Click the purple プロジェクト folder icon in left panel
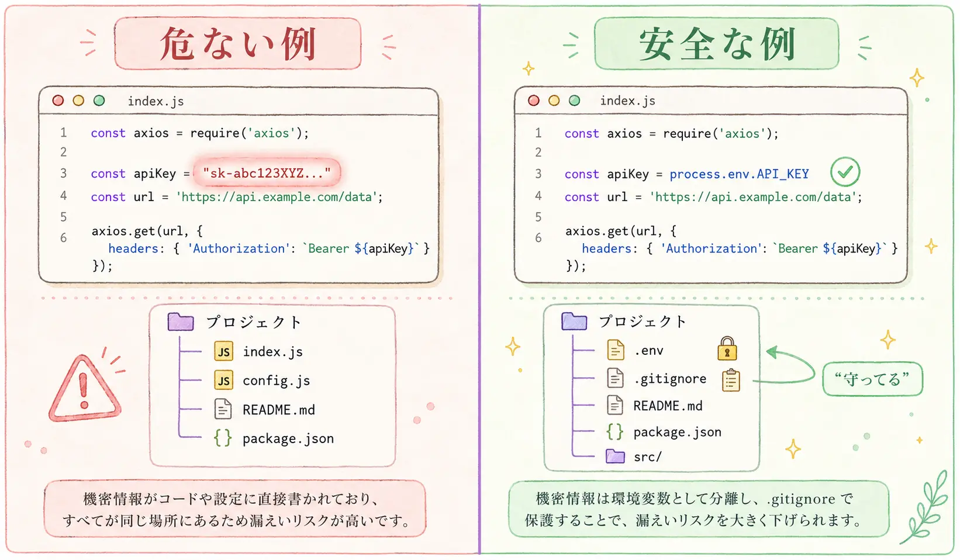 181,322
